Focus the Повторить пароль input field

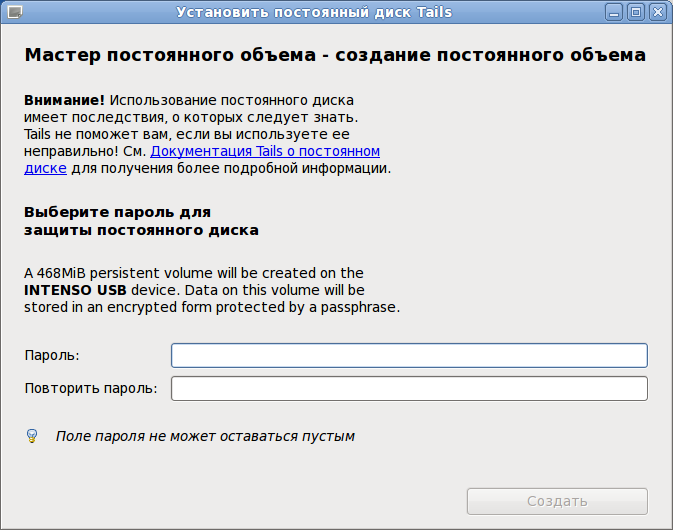click(x=409, y=388)
